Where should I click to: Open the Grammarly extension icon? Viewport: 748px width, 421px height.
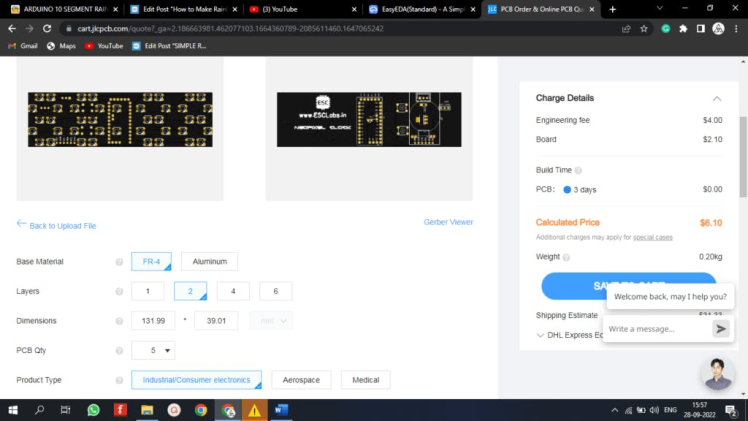665,29
